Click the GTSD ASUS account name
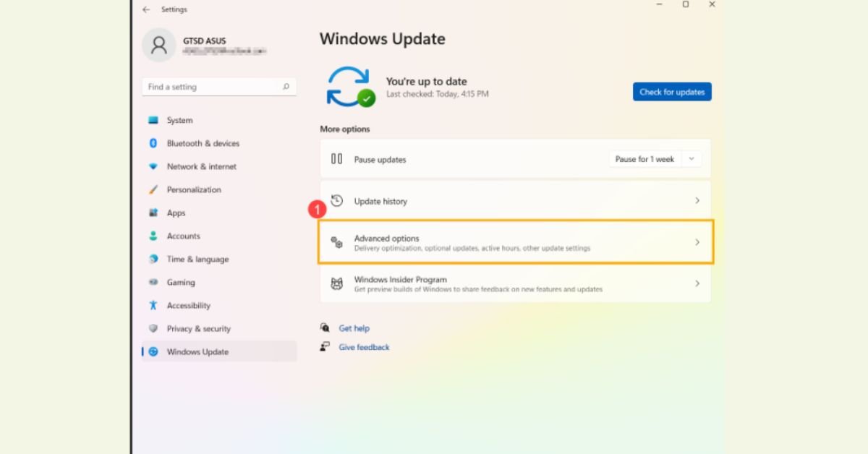This screenshot has width=868, height=454. click(x=205, y=41)
